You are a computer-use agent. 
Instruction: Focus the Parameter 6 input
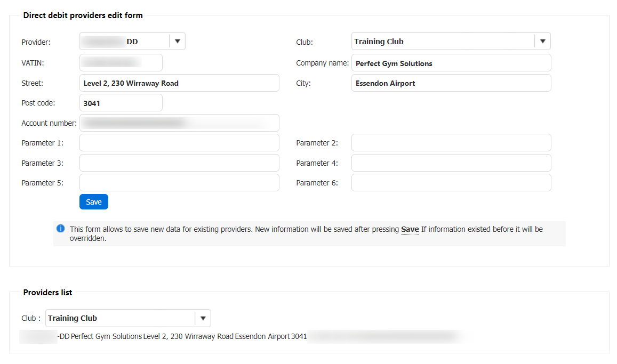(451, 183)
